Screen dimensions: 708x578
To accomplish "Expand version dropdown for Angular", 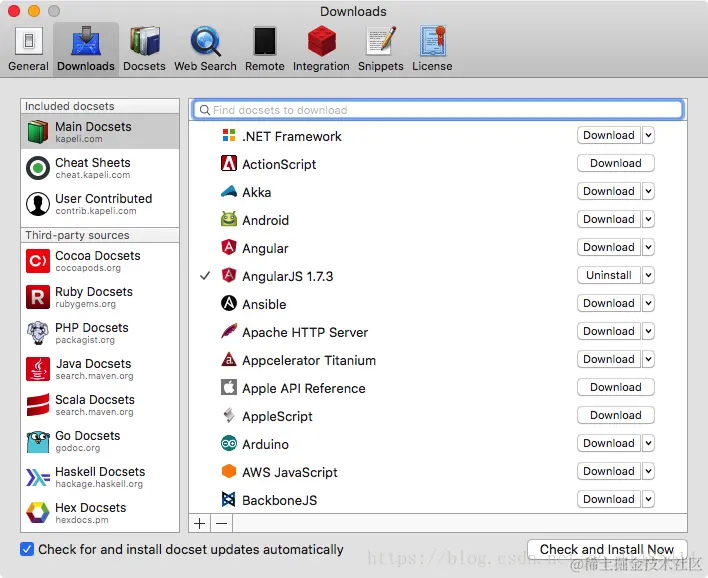I will click(x=648, y=247).
